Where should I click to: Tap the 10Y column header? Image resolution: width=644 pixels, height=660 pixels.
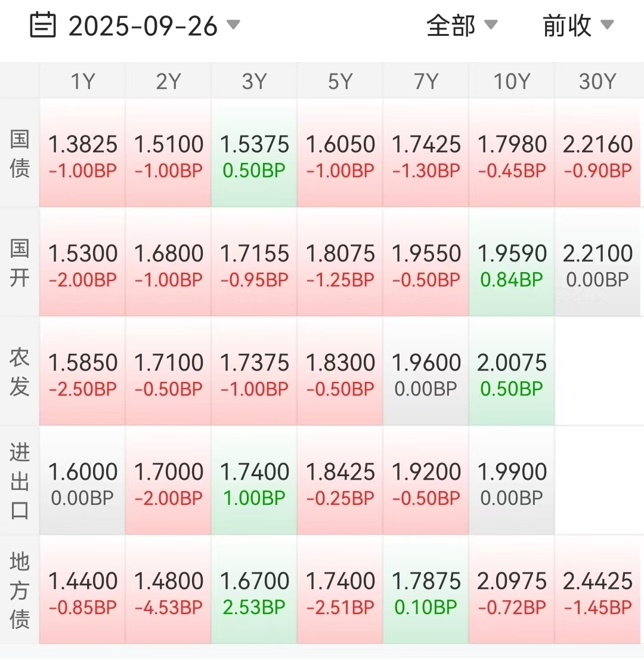512,81
